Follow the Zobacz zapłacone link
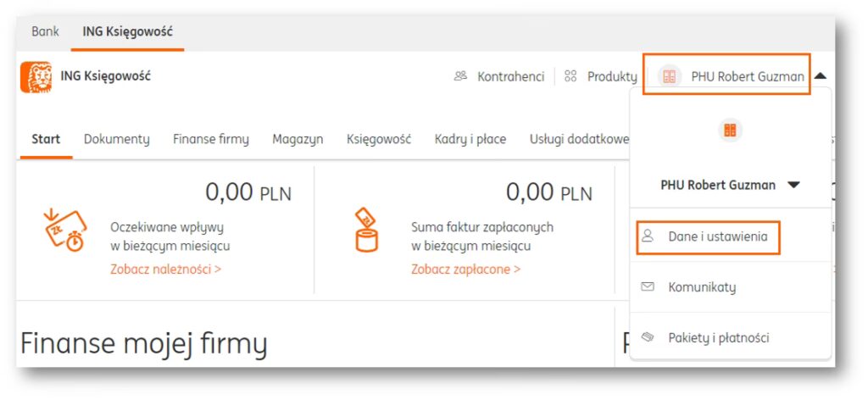Viewport: 868px width, 400px height. [465, 269]
